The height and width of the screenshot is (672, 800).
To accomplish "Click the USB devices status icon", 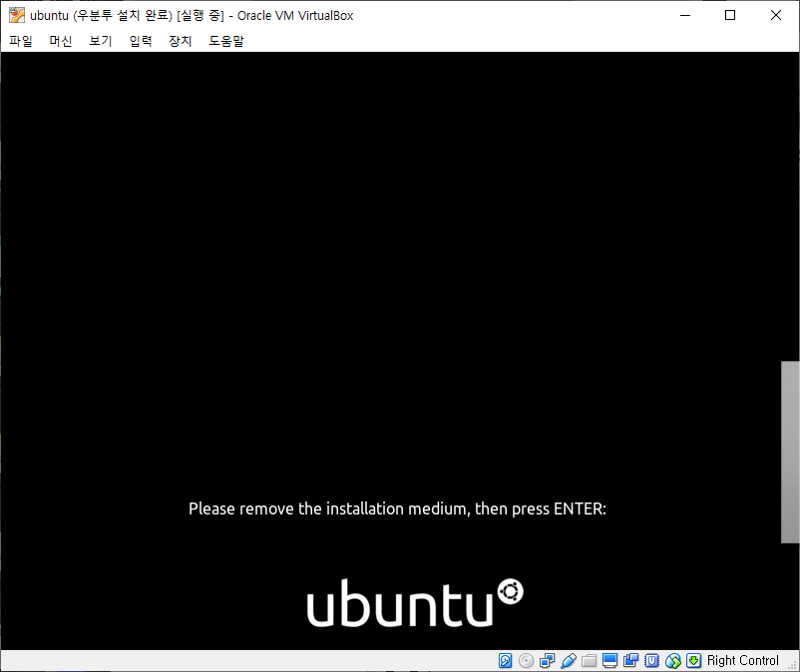I will 568,661.
